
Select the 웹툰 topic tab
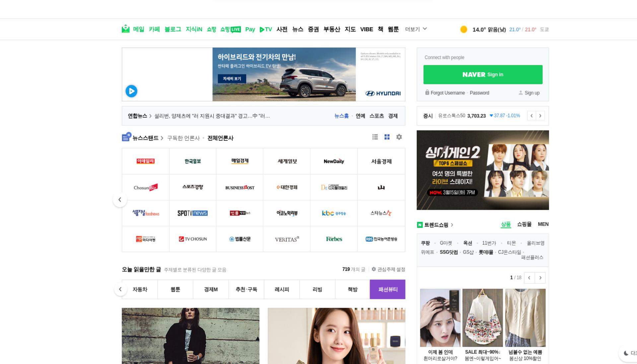pyautogui.click(x=175, y=289)
